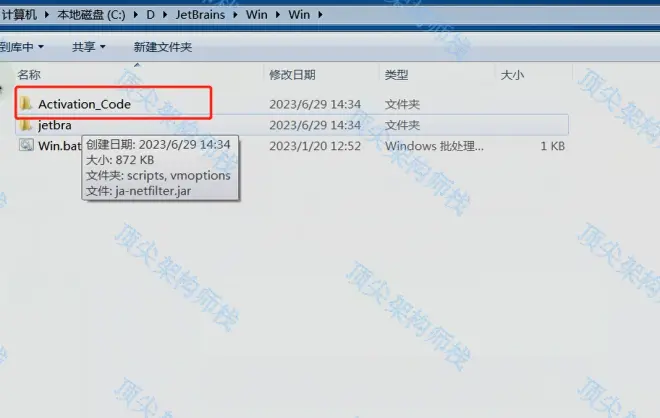The height and width of the screenshot is (418, 660).
Task: Expand the arrow after D breadcrumb
Action: pyautogui.click(x=165, y=15)
